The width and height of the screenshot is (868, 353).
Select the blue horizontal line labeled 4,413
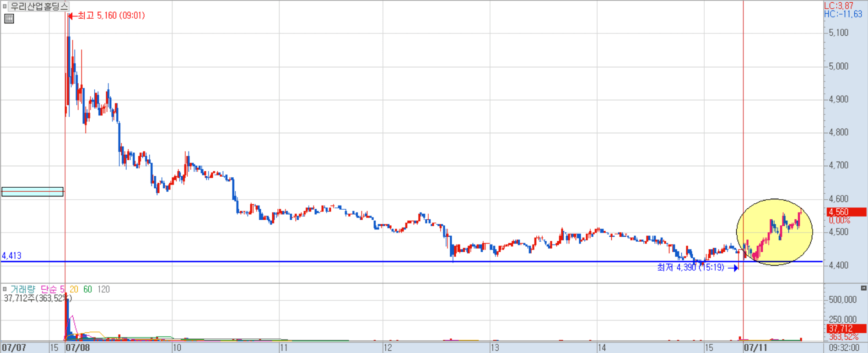click(x=412, y=261)
